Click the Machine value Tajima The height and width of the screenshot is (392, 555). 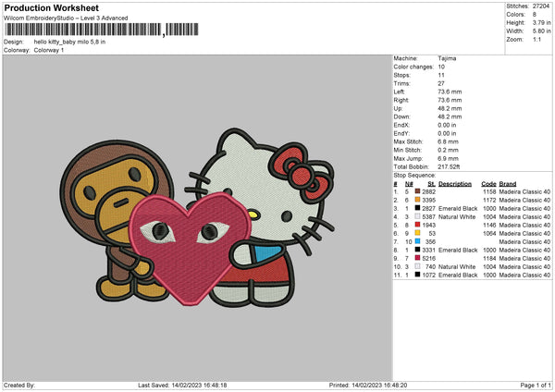[x=447, y=58]
